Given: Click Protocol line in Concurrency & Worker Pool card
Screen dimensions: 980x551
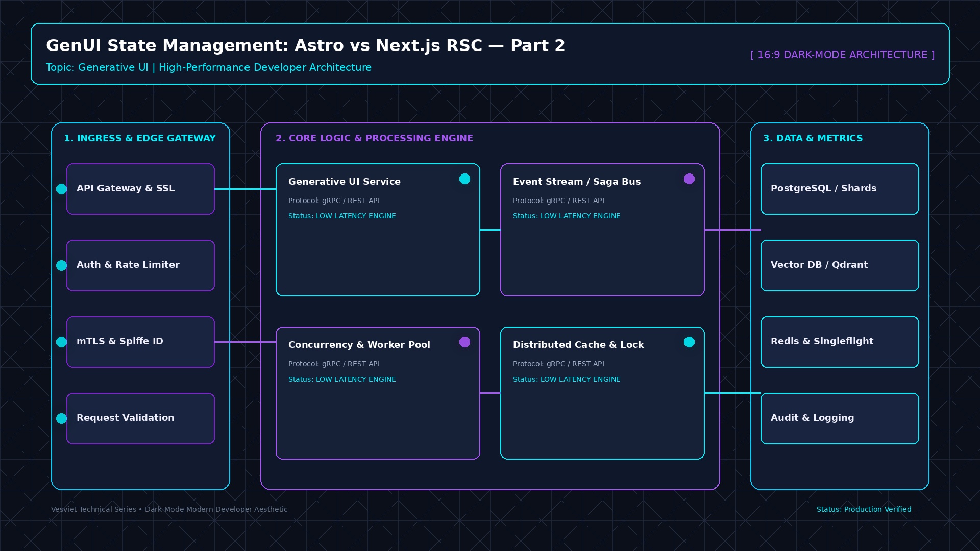Looking at the screenshot, I should pos(334,364).
